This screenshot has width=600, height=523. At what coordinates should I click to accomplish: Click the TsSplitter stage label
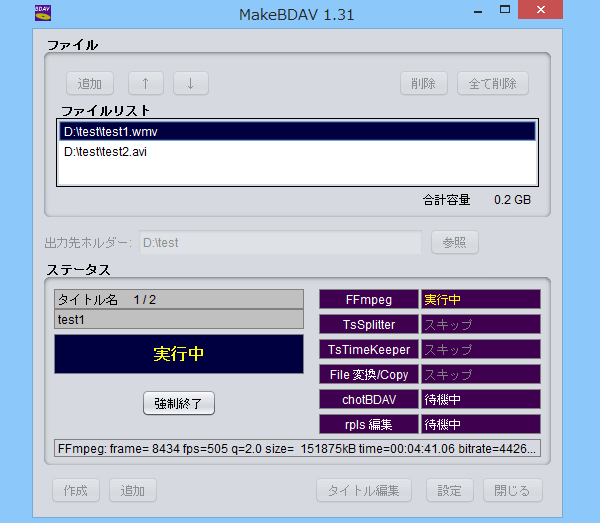[x=369, y=324]
